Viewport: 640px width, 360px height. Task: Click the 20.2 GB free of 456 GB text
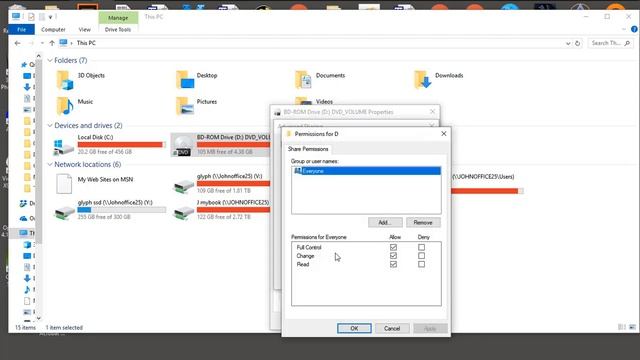105,152
